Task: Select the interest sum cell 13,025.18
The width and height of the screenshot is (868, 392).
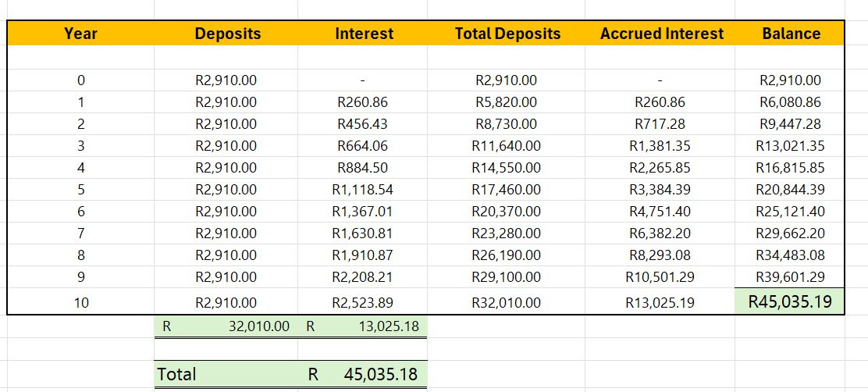Action: point(363,326)
